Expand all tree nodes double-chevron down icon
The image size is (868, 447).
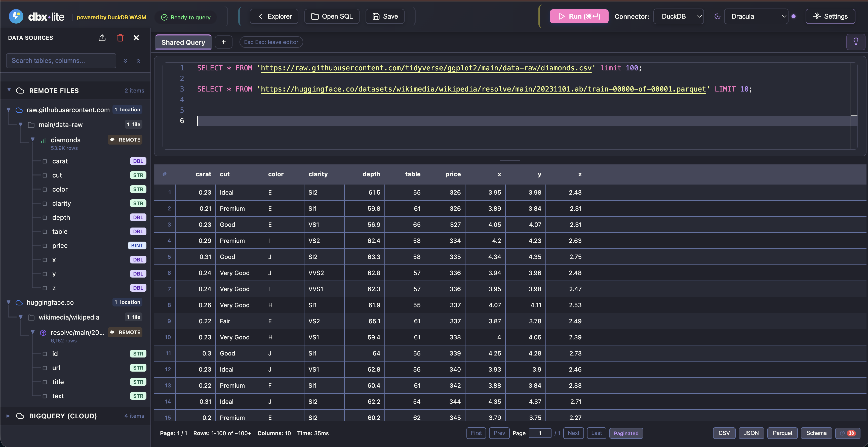coord(125,61)
